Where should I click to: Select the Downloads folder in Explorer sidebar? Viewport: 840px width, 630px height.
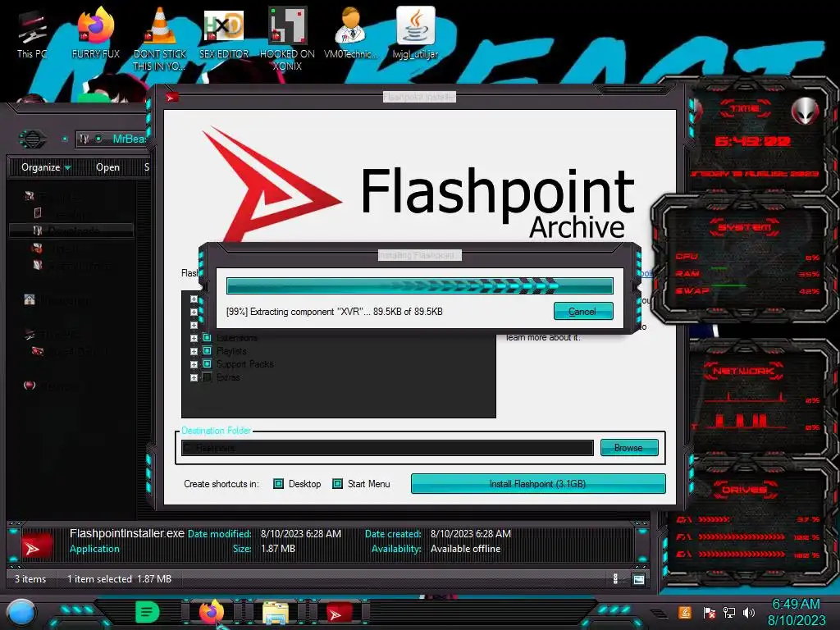71,231
